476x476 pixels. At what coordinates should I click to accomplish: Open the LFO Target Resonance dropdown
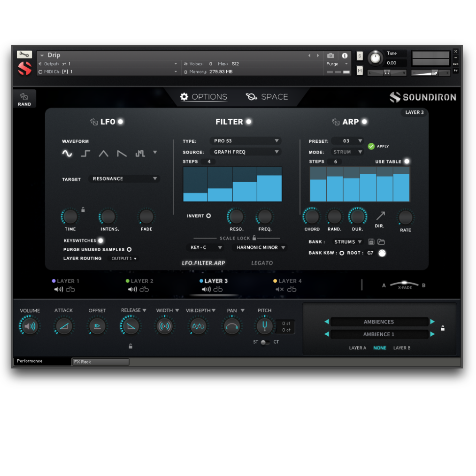[125, 179]
